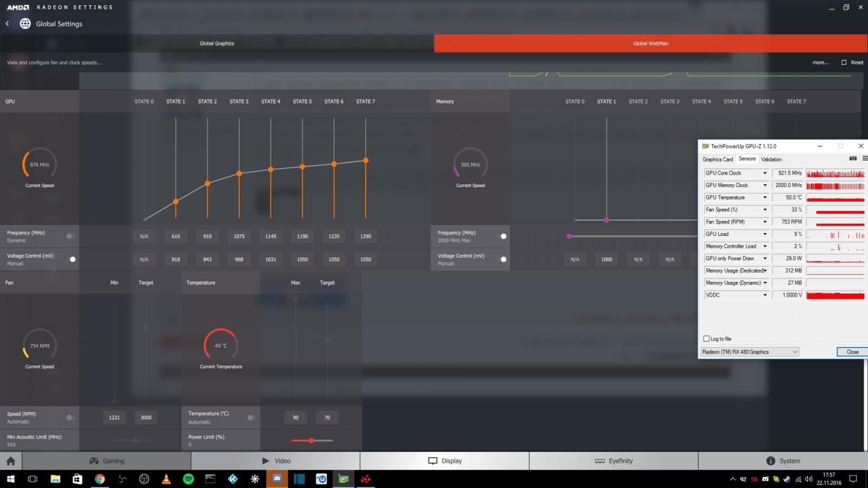Toggle Memory Frequency switch

click(x=503, y=236)
